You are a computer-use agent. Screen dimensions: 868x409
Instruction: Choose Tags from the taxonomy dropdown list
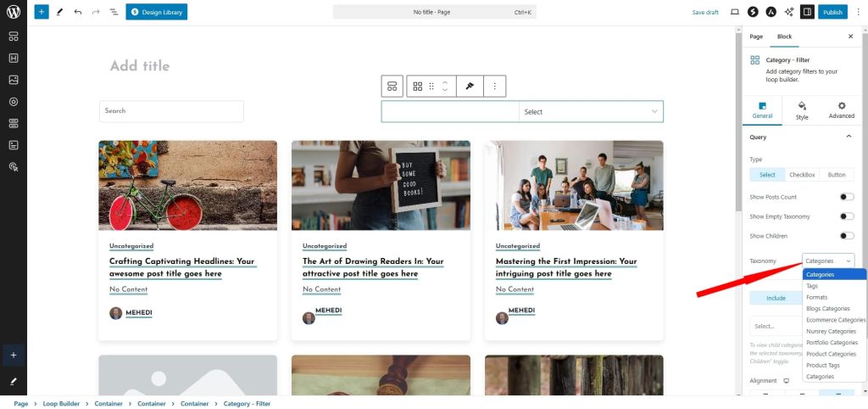(812, 286)
